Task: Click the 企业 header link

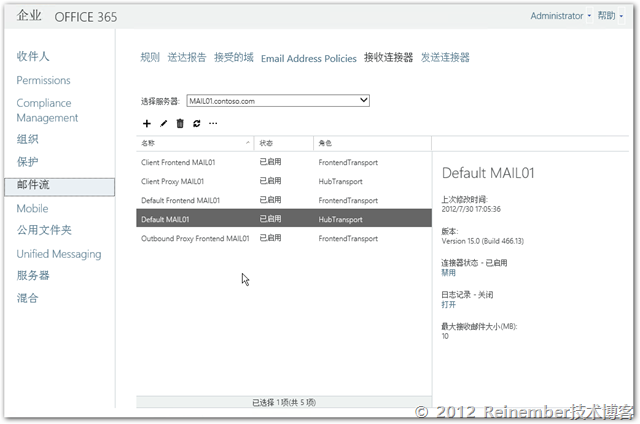Action: [29, 16]
